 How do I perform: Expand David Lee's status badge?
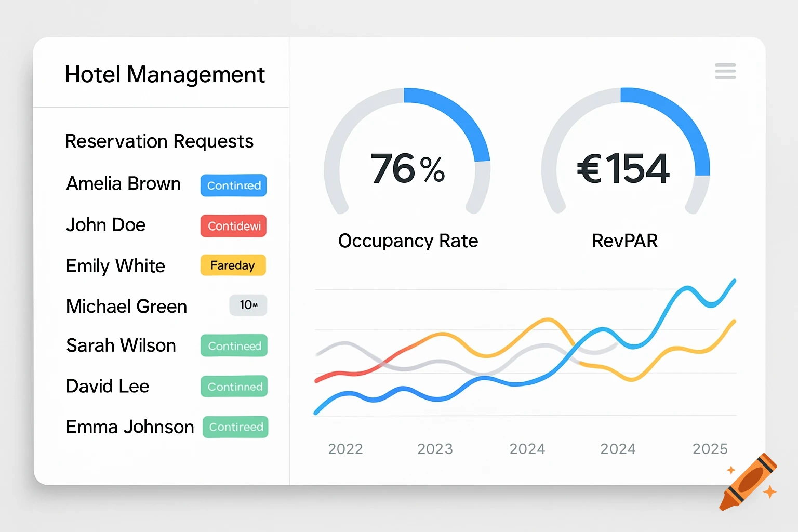[234, 386]
